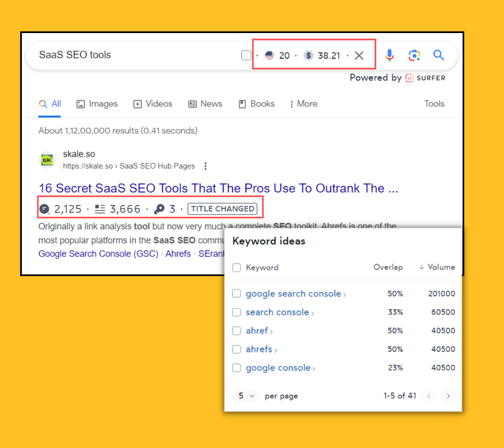Screen dimensions: 504x448
Task: Click the Keyword column header
Action: (x=262, y=268)
